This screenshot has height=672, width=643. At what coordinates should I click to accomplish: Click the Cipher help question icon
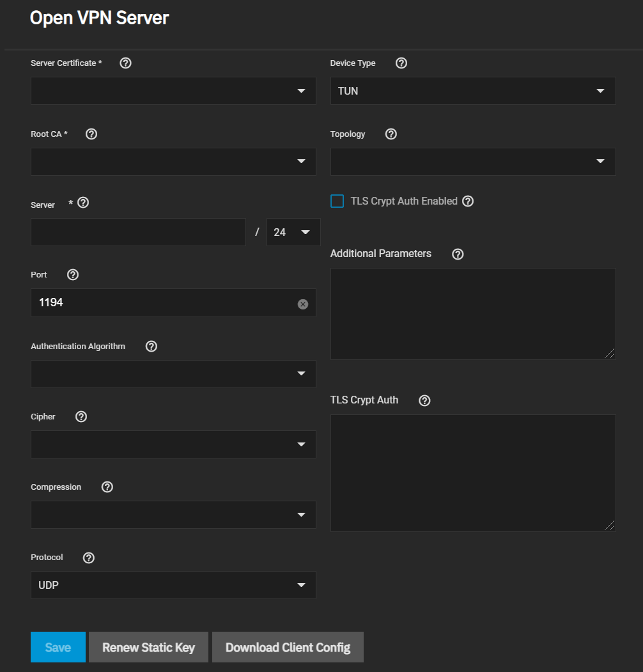point(81,417)
